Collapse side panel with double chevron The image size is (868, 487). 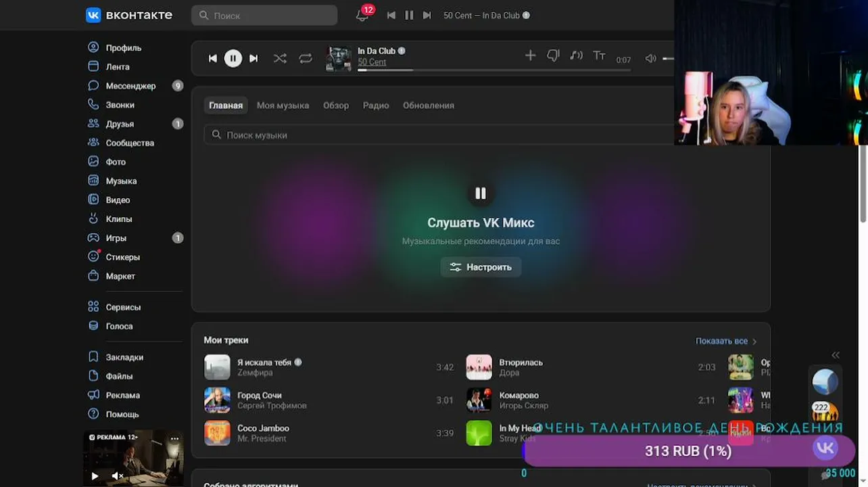coord(836,355)
